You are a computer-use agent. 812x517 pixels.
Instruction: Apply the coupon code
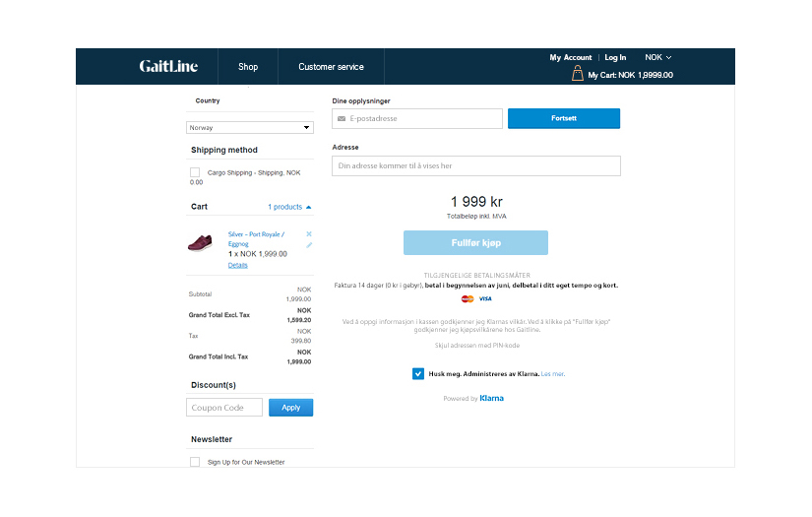(x=290, y=408)
